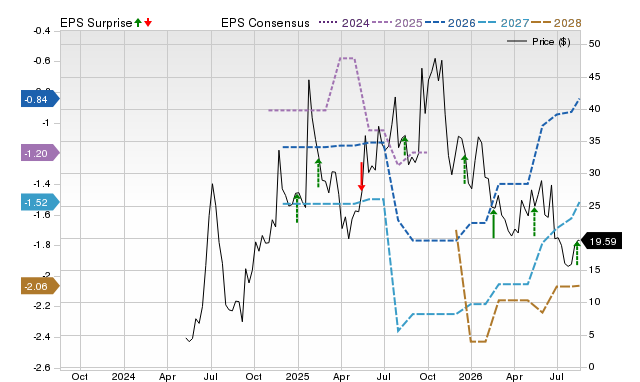Click the 2026 EPS consensus legend entry

[x=450, y=23]
